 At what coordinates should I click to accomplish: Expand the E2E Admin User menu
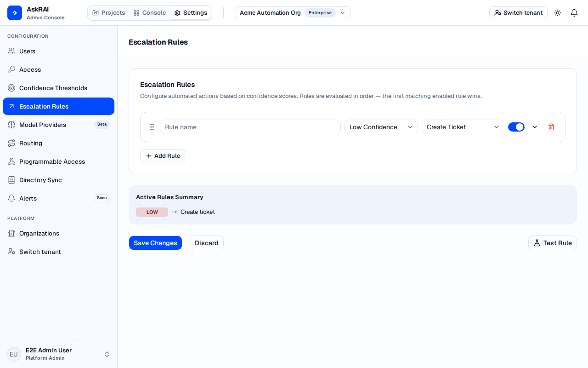click(59, 354)
